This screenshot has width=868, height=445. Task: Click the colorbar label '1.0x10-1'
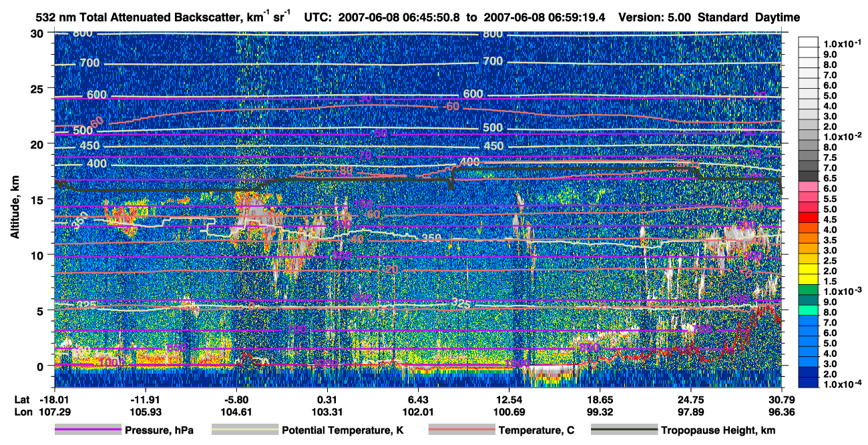[843, 43]
